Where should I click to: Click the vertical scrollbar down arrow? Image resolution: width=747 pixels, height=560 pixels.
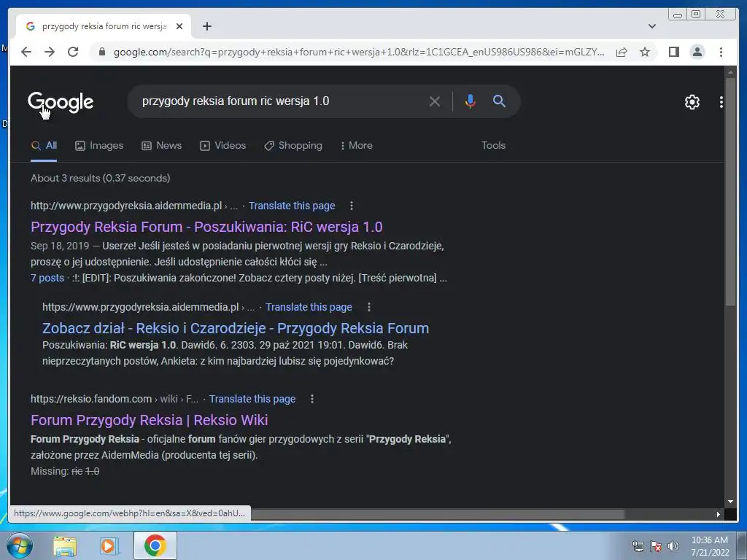tap(730, 502)
